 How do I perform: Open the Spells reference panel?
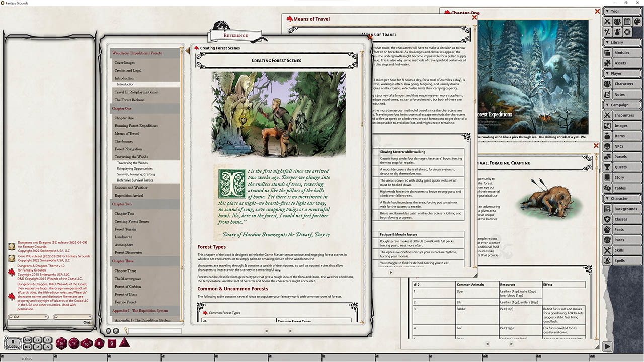pyautogui.click(x=623, y=260)
